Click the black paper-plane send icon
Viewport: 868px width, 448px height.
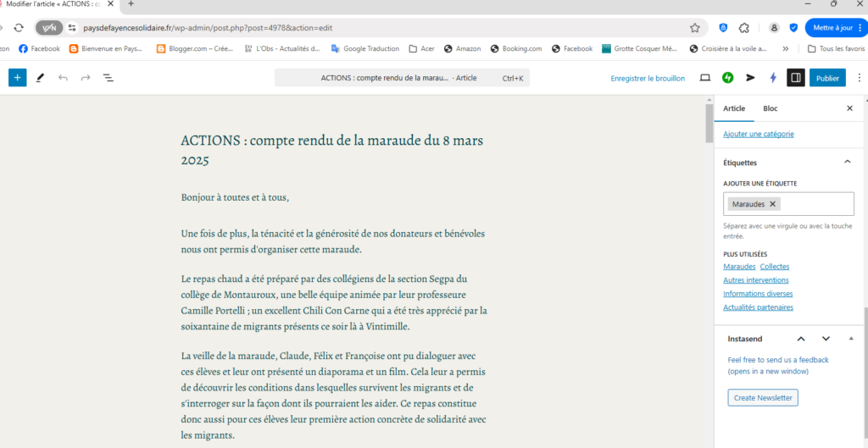pyautogui.click(x=750, y=78)
